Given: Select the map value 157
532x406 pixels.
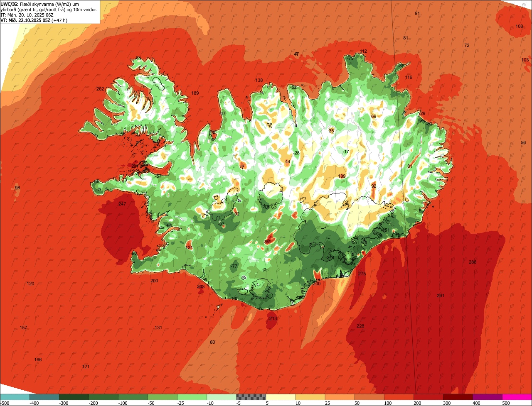Looking at the screenshot, I should coord(23,328).
